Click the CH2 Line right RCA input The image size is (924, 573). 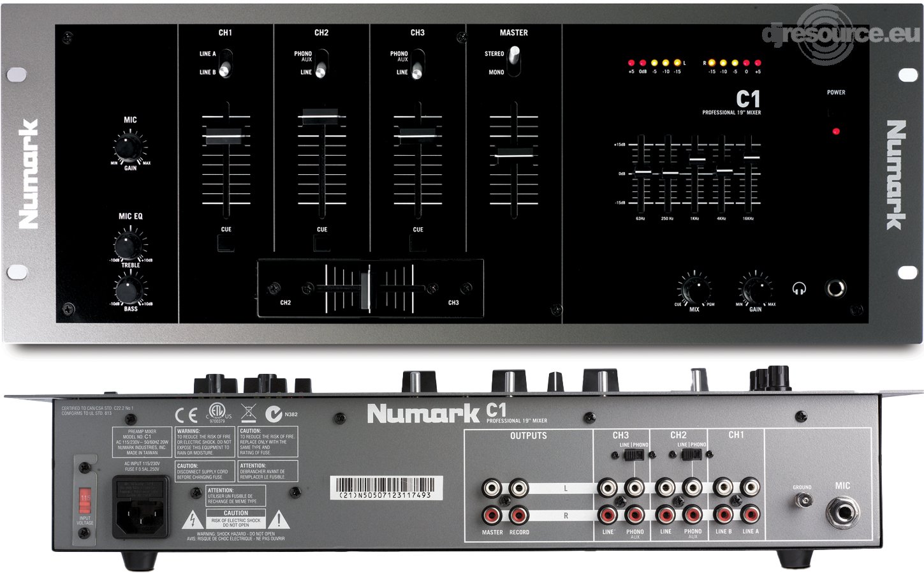tap(665, 514)
